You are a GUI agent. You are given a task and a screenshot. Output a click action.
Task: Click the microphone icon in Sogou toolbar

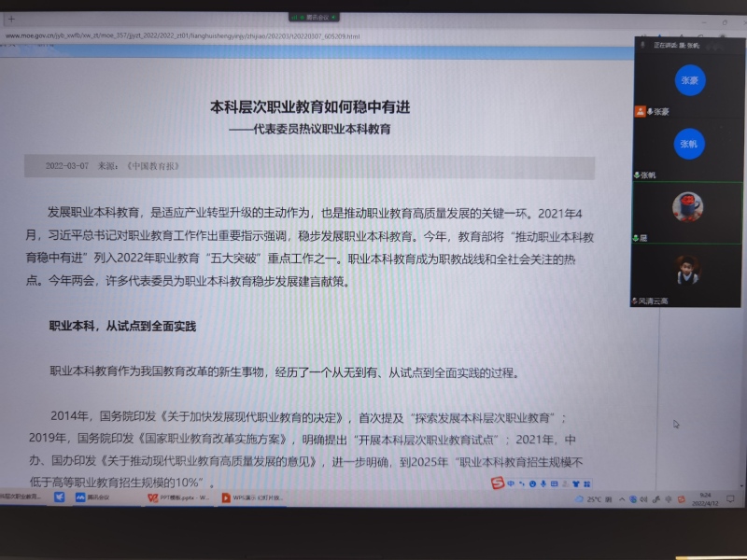click(542, 483)
